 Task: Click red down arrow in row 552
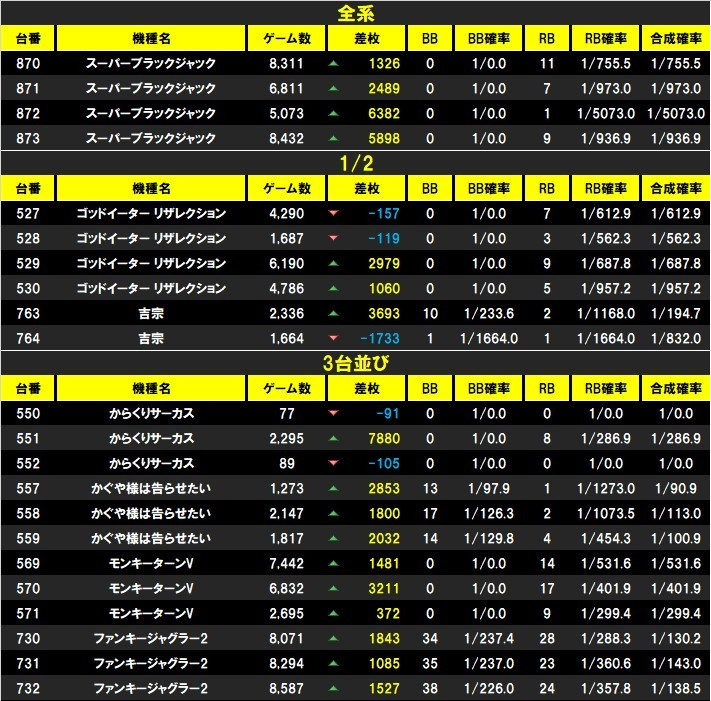coord(333,463)
